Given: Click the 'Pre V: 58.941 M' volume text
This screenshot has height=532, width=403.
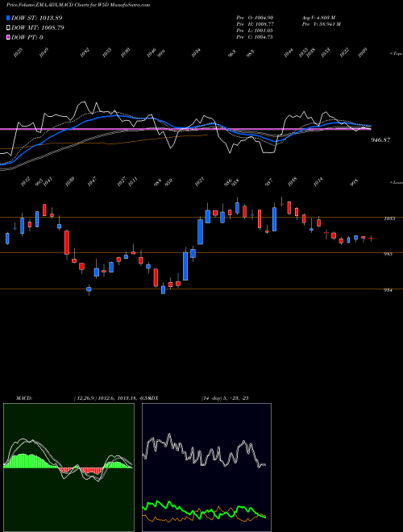Looking at the screenshot, I should [322, 24].
